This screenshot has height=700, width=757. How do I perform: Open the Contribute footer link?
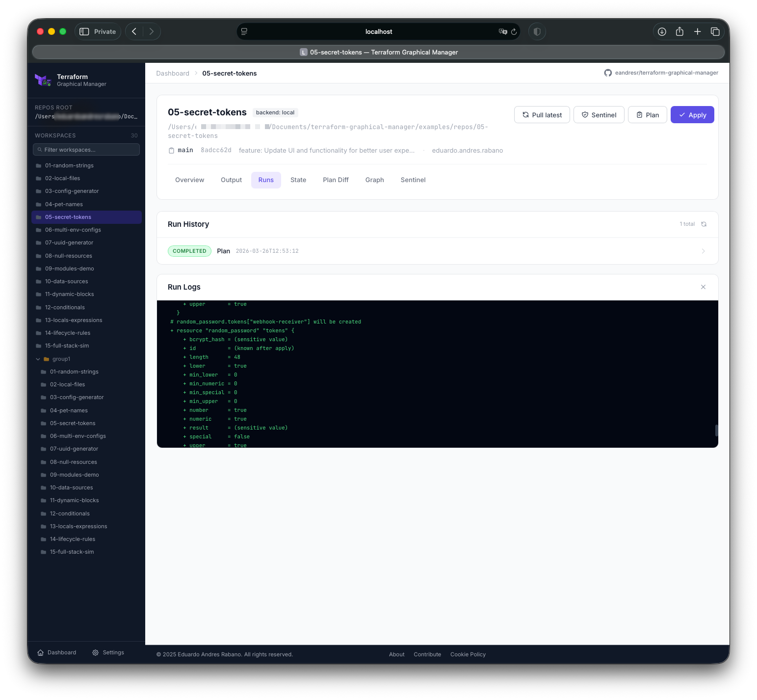click(427, 655)
